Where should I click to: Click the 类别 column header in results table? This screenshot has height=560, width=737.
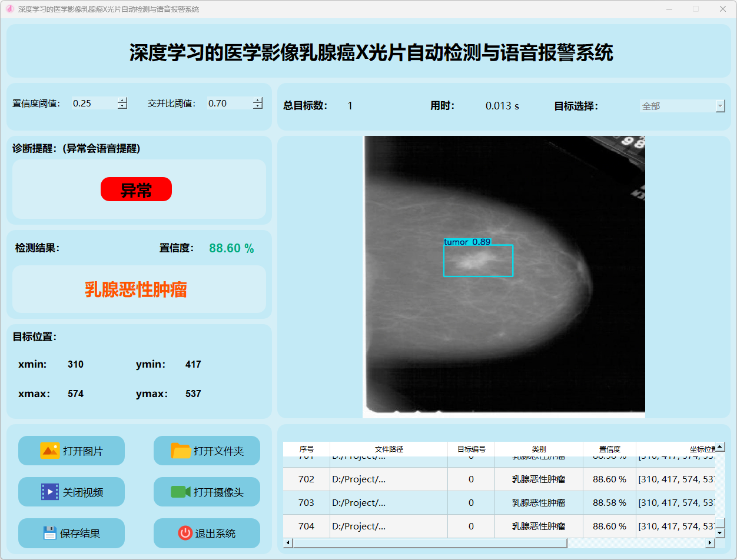(539, 449)
